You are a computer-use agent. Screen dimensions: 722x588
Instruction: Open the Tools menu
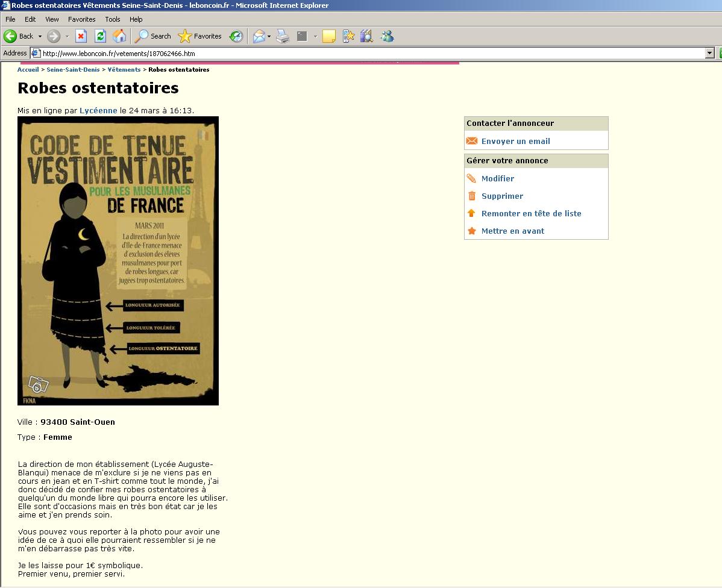112,19
